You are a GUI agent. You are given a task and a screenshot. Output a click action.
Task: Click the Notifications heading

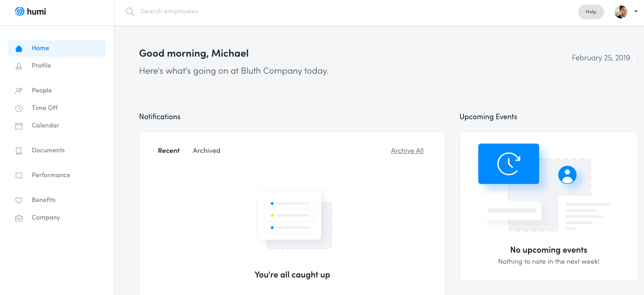click(160, 117)
